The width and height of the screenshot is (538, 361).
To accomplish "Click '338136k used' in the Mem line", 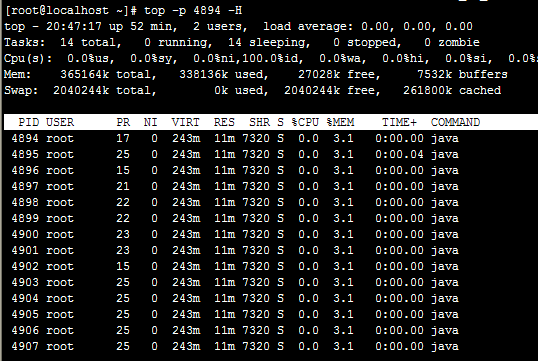I will [223, 74].
